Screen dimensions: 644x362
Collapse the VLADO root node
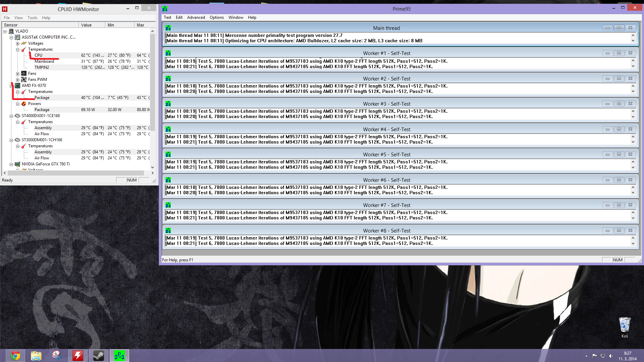coord(5,32)
